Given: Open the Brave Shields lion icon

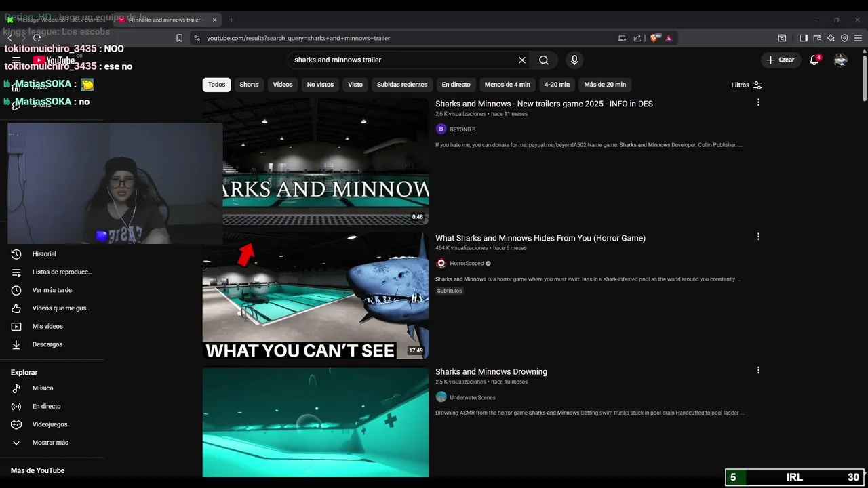Looking at the screenshot, I should [x=654, y=38].
